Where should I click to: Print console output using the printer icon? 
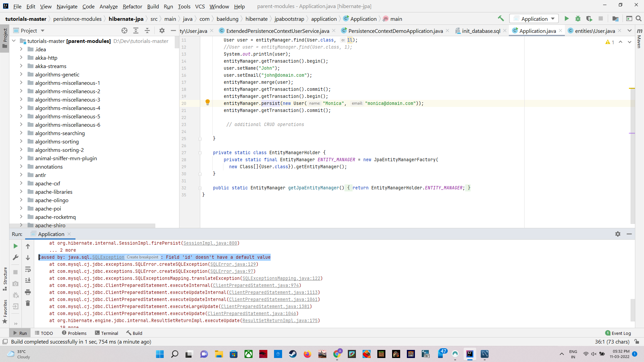(28, 292)
